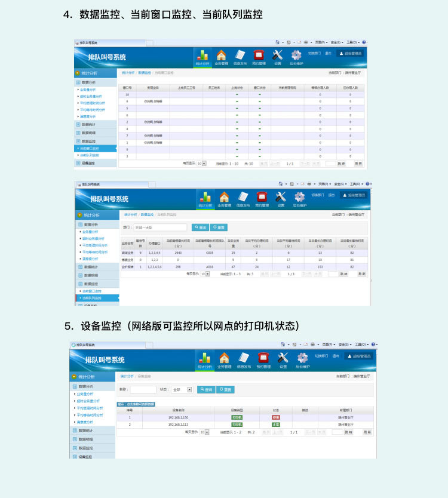Click 重置 button in middle screenshot

click(219, 228)
